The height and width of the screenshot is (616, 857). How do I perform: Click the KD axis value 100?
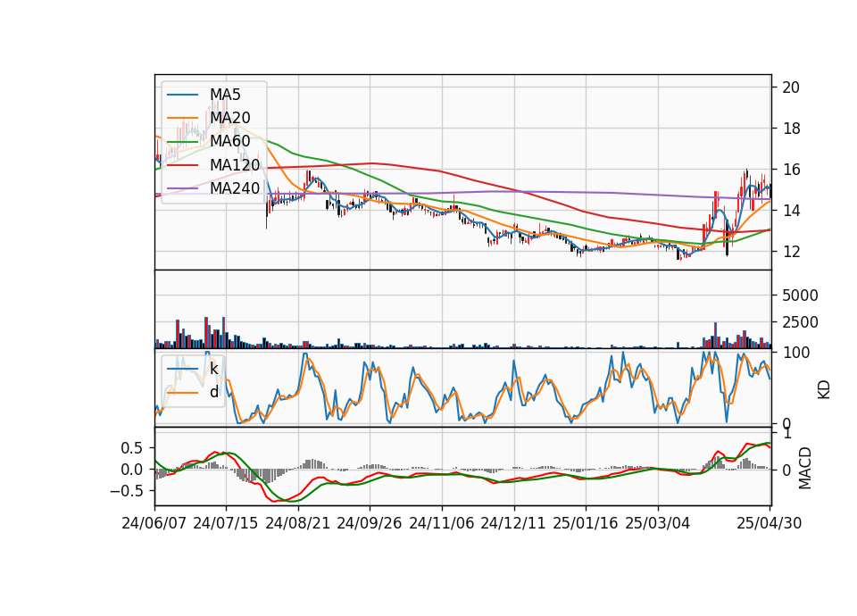point(796,353)
